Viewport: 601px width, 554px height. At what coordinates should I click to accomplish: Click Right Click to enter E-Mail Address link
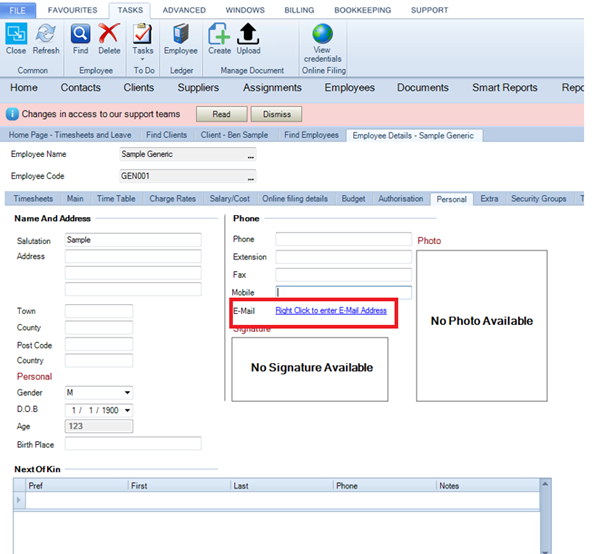[x=331, y=311]
